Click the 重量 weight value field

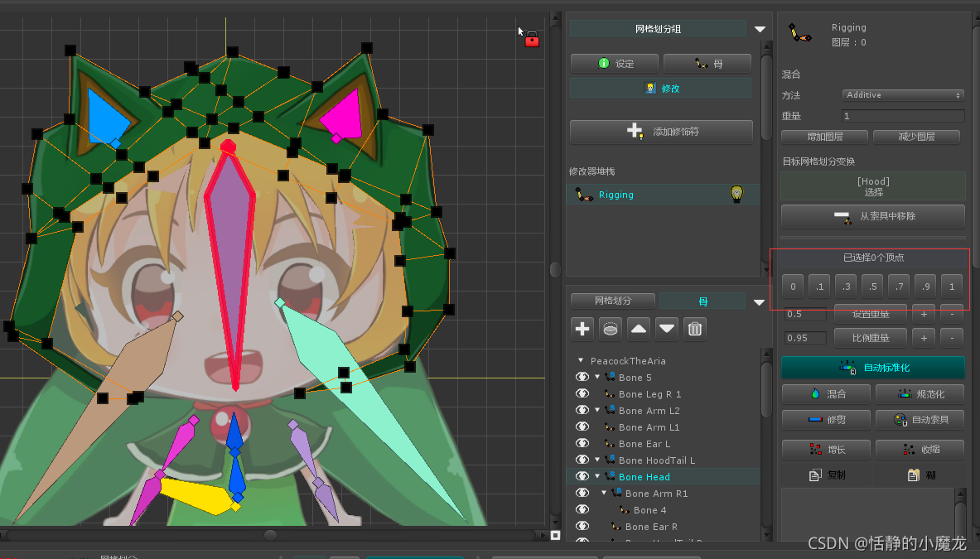902,116
